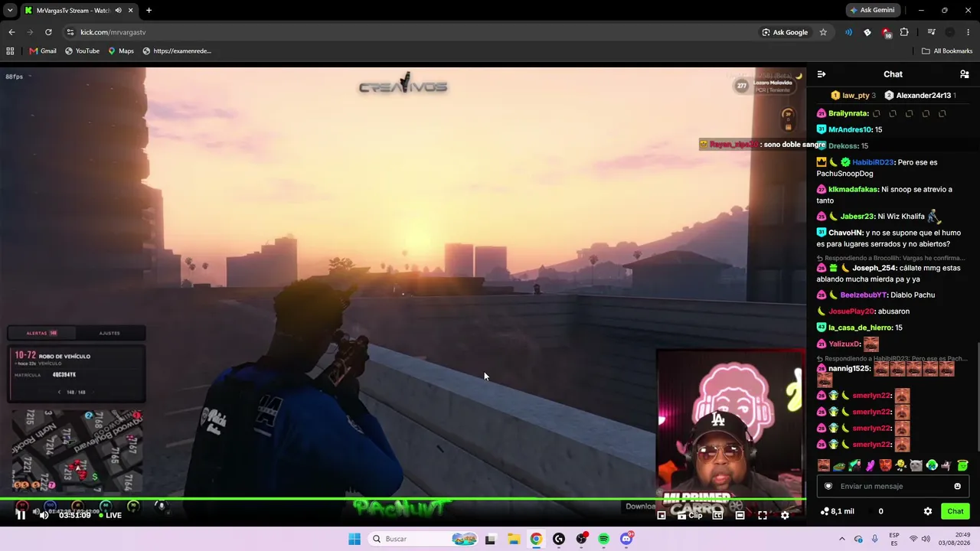980x551 pixels.
Task: Click the green stream progress bar
Action: coord(403,500)
